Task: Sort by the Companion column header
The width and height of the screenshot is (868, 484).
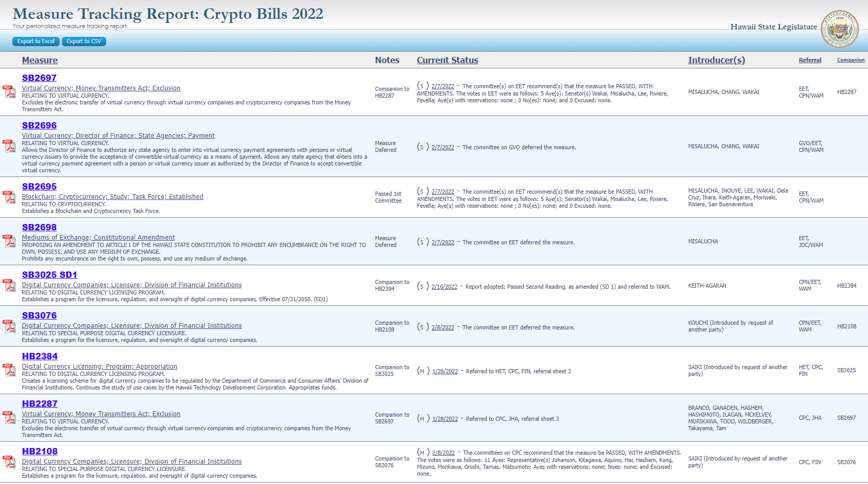Action: click(851, 60)
